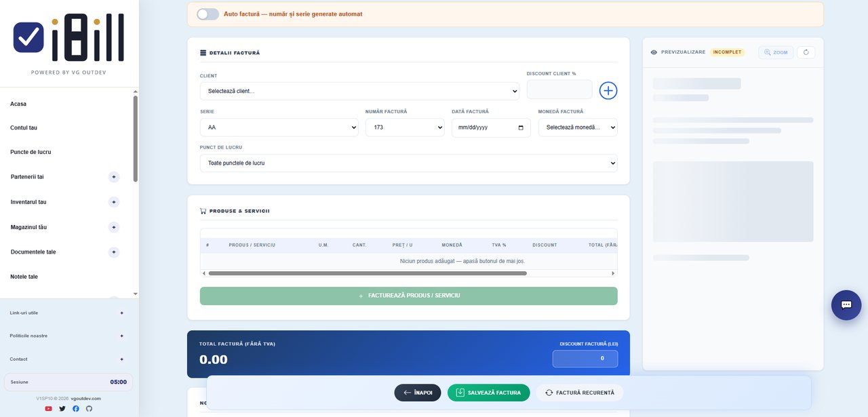868x417 pixels.
Task: Expand Partenerii tai plus button
Action: [x=114, y=177]
